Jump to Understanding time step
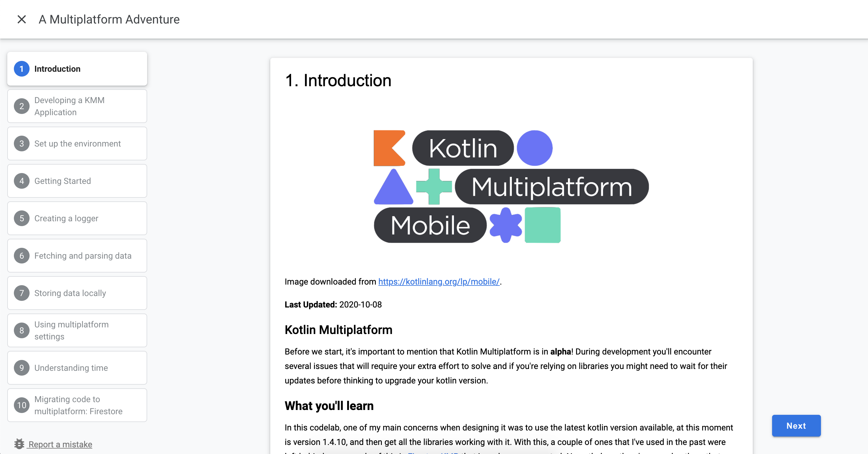 click(71, 368)
